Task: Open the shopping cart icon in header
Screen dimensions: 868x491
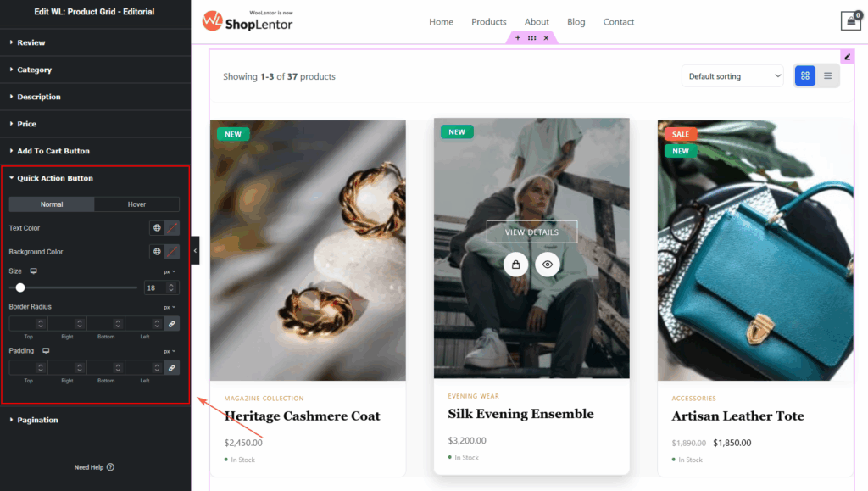Action: [851, 21]
